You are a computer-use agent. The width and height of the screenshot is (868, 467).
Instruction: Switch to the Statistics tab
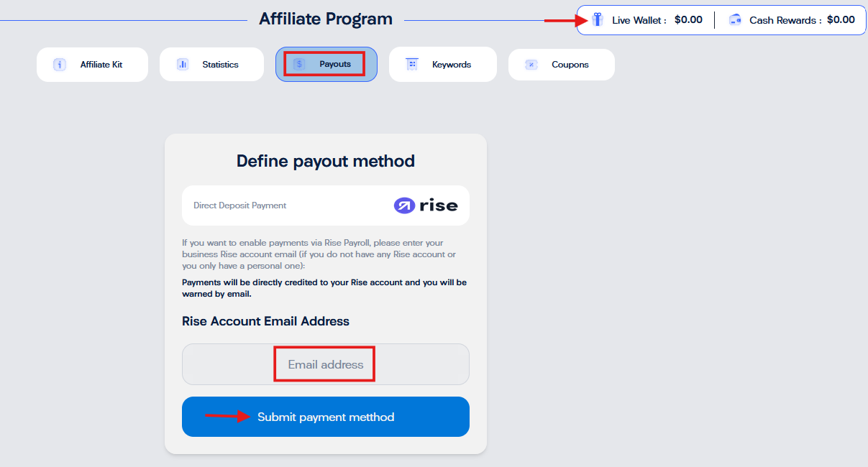point(211,65)
